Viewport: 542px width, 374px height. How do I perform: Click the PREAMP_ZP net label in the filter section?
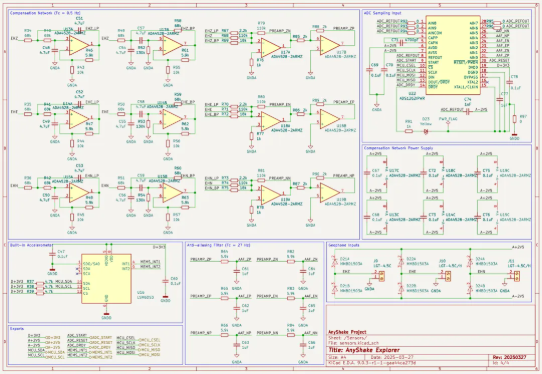pos(201,259)
